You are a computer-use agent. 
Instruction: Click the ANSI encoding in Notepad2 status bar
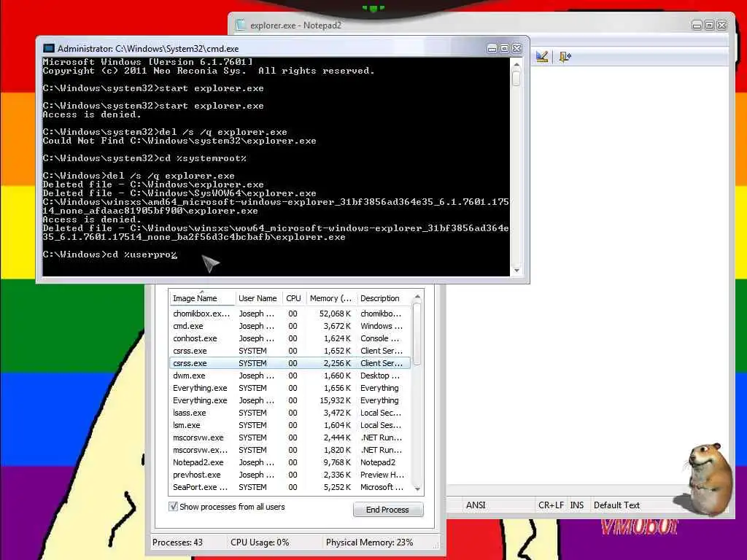476,505
